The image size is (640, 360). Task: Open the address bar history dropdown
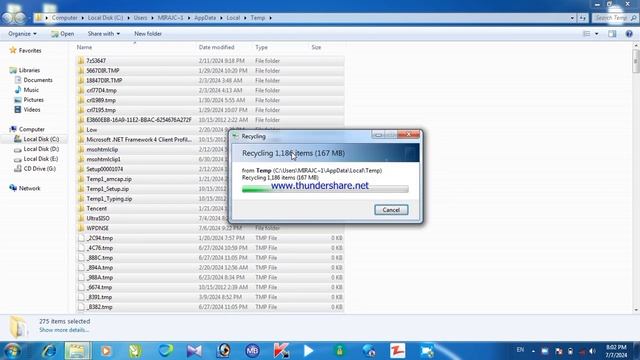tap(572, 18)
